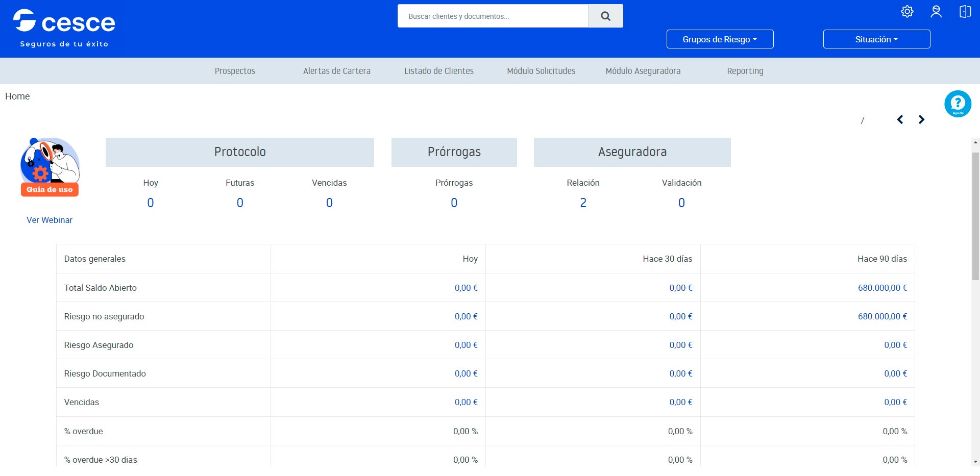
Task: Click 680.000,00 € Total Saldo Abierto value
Action: (x=882, y=288)
